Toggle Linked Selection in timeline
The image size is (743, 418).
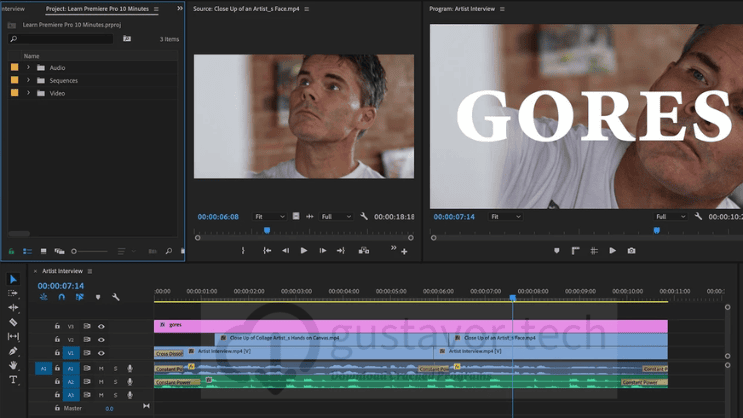[x=80, y=297]
